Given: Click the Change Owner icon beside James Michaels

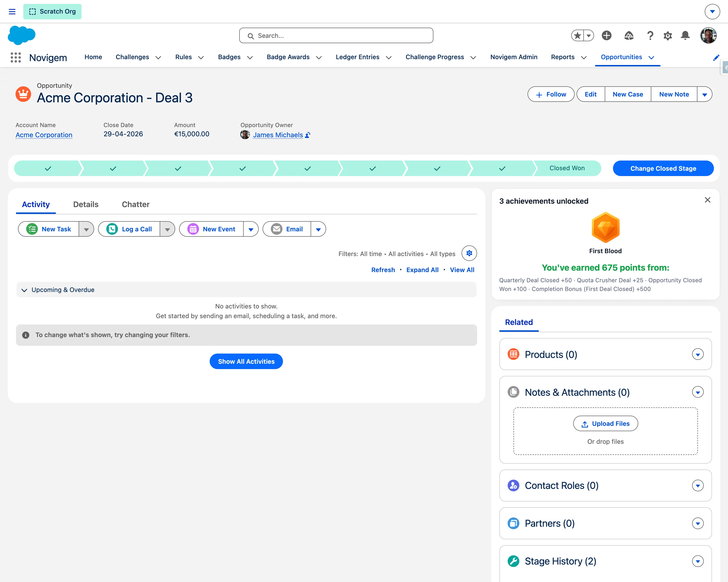Looking at the screenshot, I should click(308, 135).
